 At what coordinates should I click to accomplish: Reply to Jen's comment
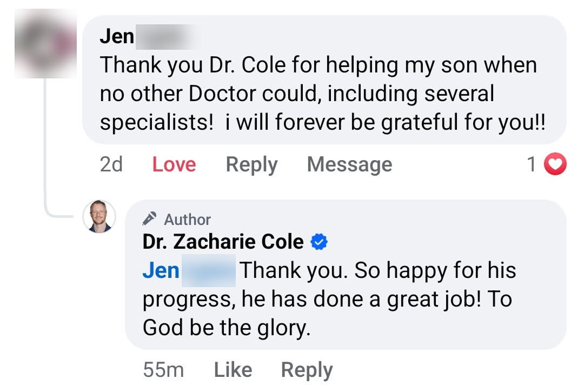pyautogui.click(x=251, y=164)
